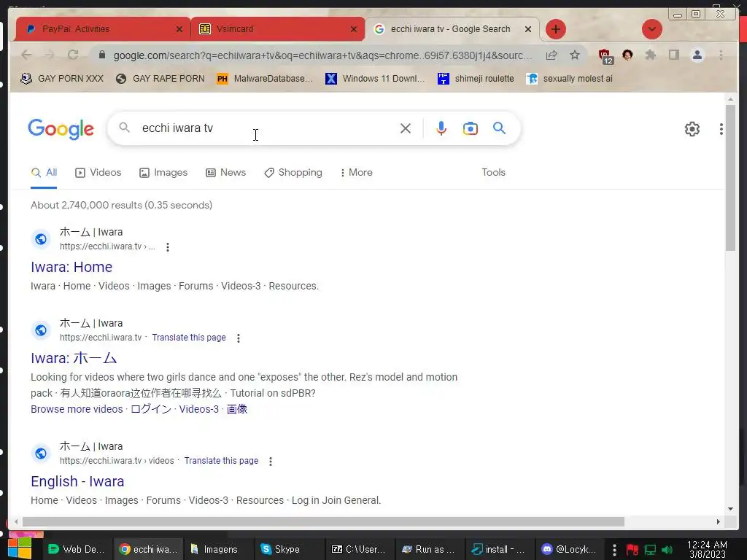This screenshot has width=747, height=560.
Task: Open the Chrome profile avatar
Action: click(x=697, y=55)
